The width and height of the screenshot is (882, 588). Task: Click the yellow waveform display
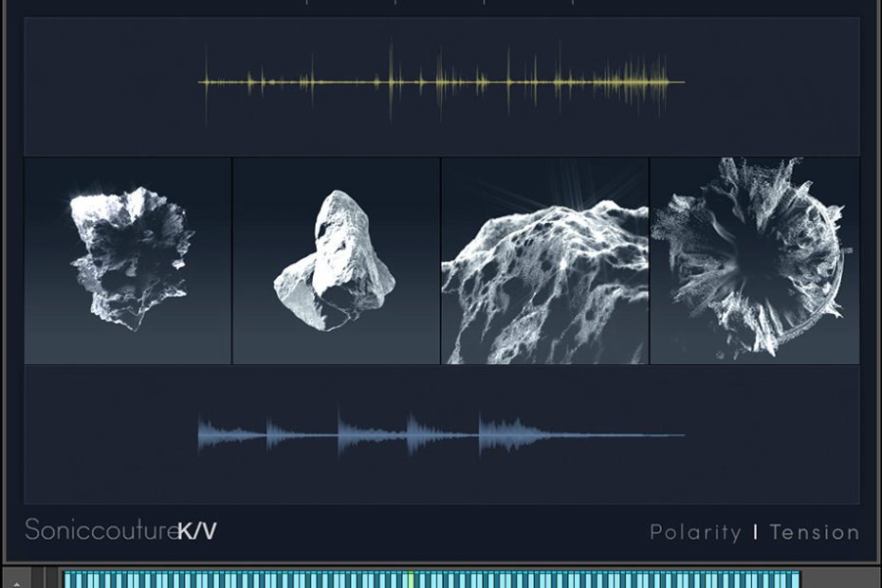441,83
